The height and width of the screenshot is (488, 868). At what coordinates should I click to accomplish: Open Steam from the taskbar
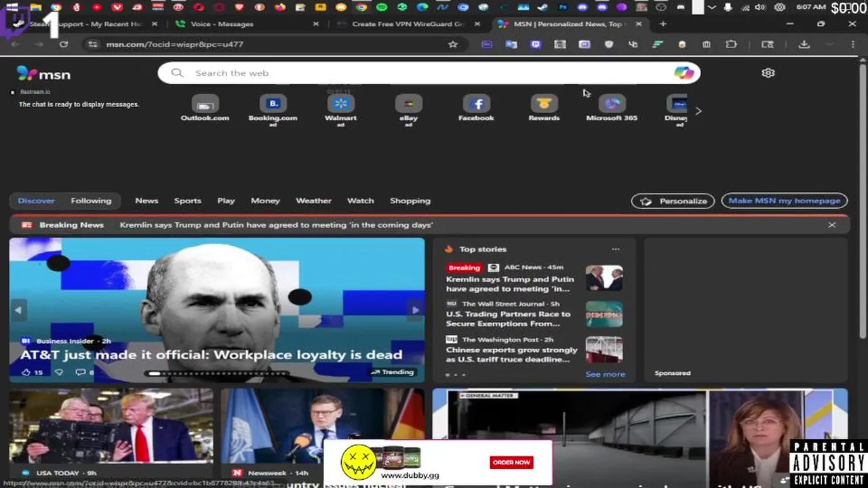(x=544, y=7)
